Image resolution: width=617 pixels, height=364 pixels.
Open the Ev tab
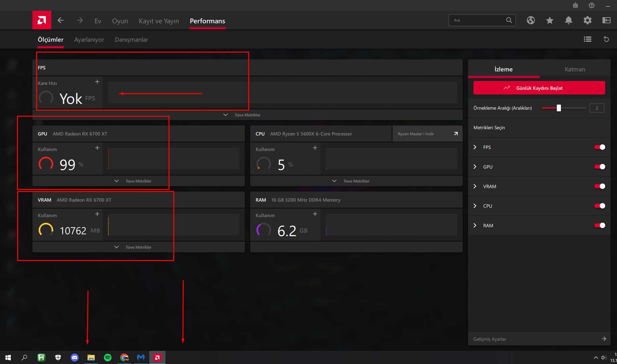[x=98, y=21]
